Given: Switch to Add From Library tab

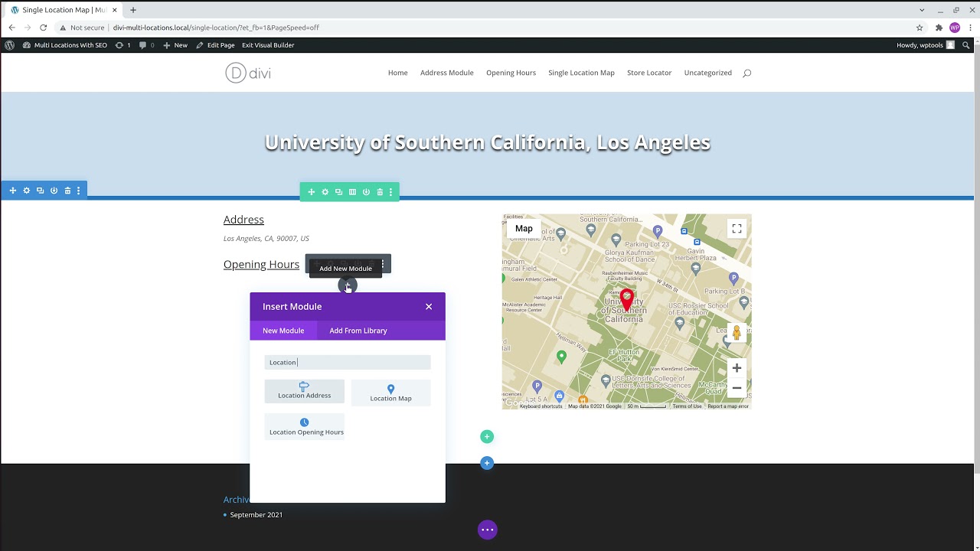Looking at the screenshot, I should 358,331.
